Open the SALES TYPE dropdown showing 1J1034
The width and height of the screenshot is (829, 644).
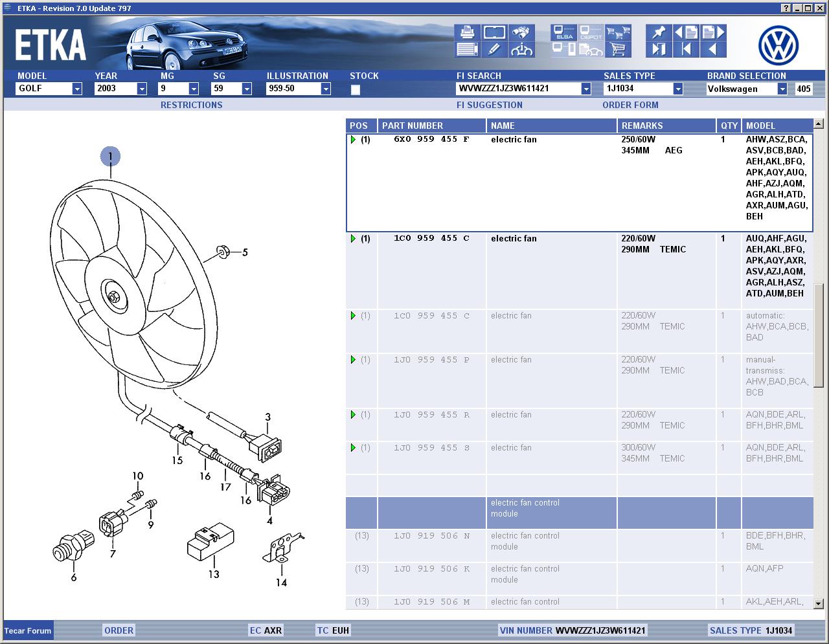click(678, 89)
